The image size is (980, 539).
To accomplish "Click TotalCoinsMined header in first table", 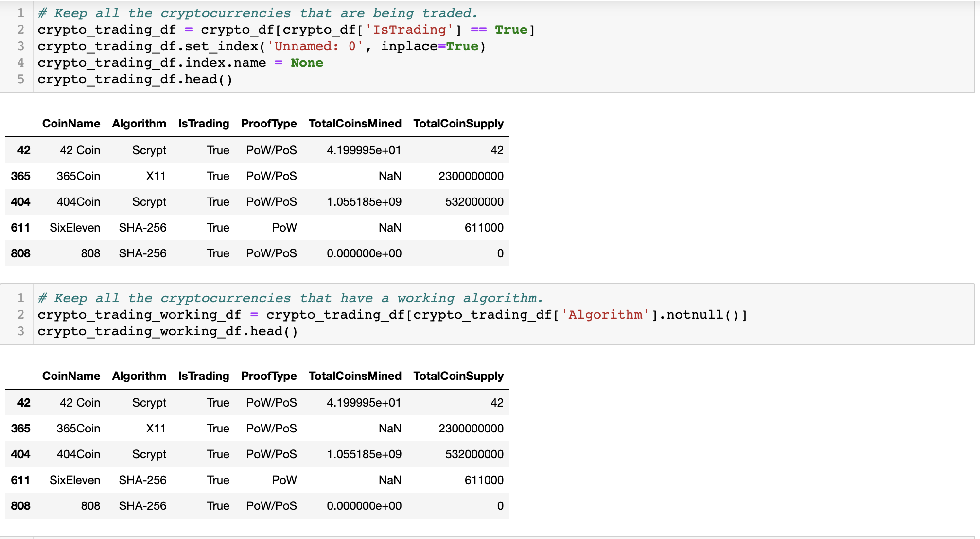I will click(x=355, y=124).
